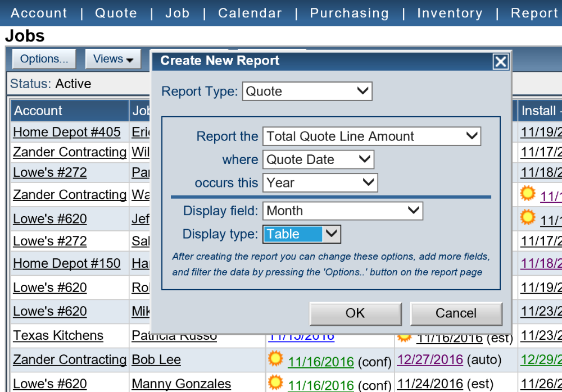Open the 'occurs this' Year dropdown
This screenshot has height=392, width=562.
(320, 183)
